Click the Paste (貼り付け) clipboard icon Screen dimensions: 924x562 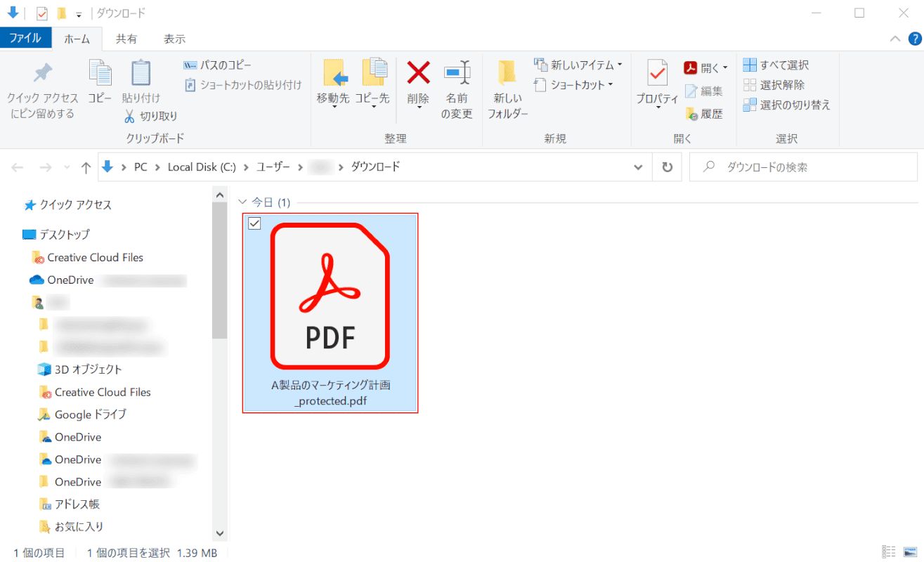141,81
